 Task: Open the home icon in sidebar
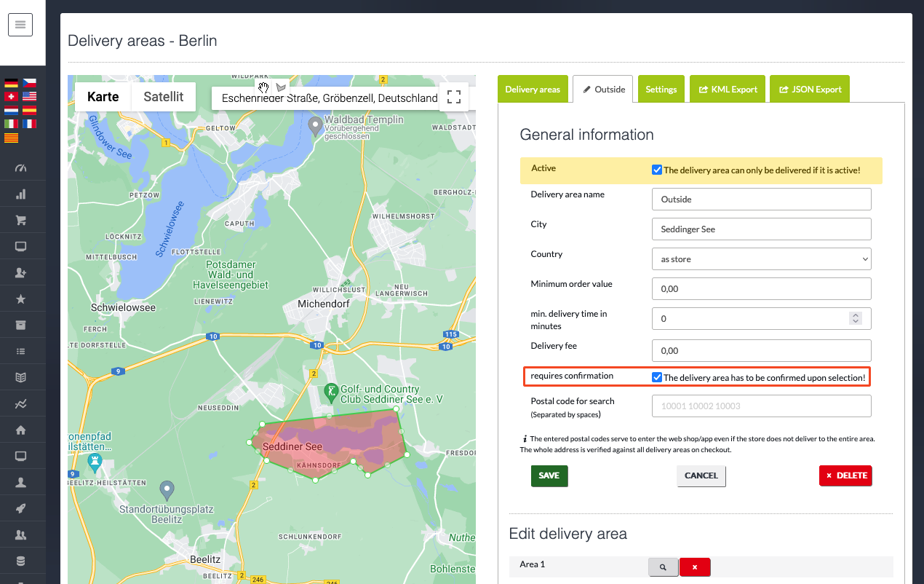(20, 430)
